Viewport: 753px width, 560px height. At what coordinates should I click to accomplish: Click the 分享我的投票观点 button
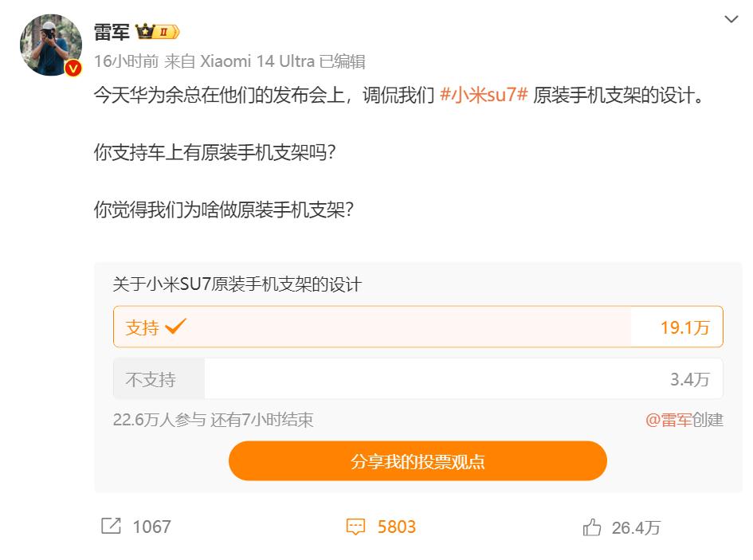click(418, 461)
